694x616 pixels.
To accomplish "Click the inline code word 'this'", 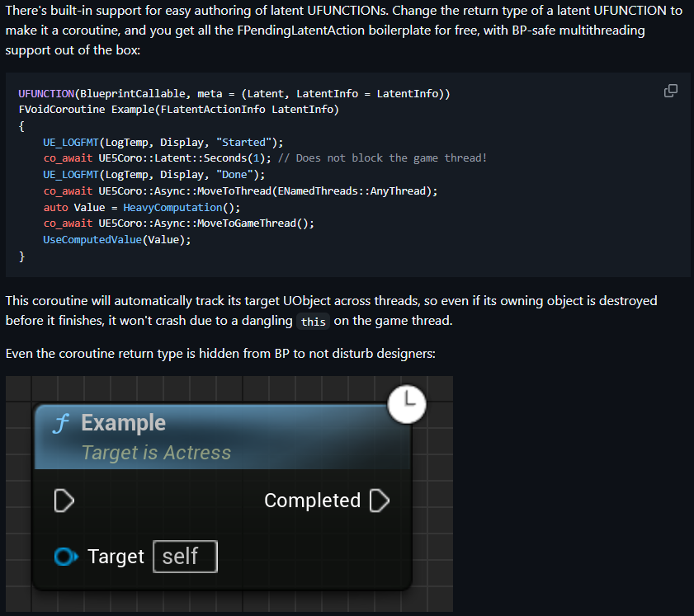I will (x=314, y=322).
